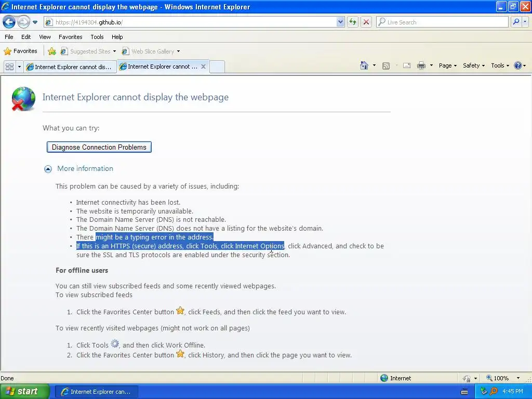Open the Edit menu
Image resolution: width=532 pixels, height=399 pixels.
[26, 37]
